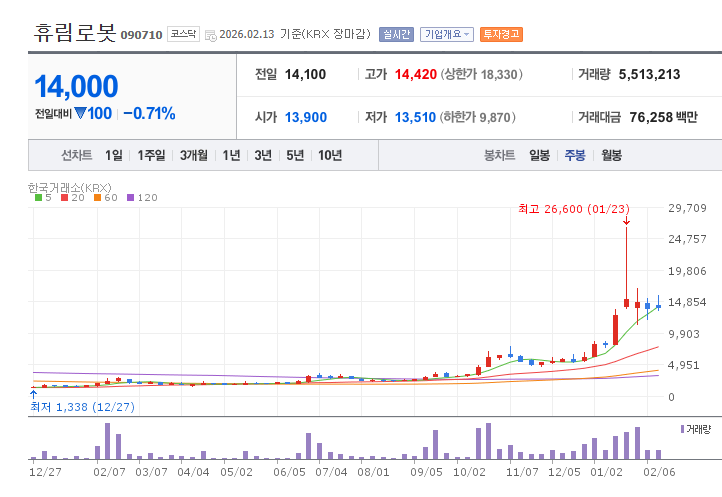Open the 기업개요 dropdown

click(x=447, y=35)
